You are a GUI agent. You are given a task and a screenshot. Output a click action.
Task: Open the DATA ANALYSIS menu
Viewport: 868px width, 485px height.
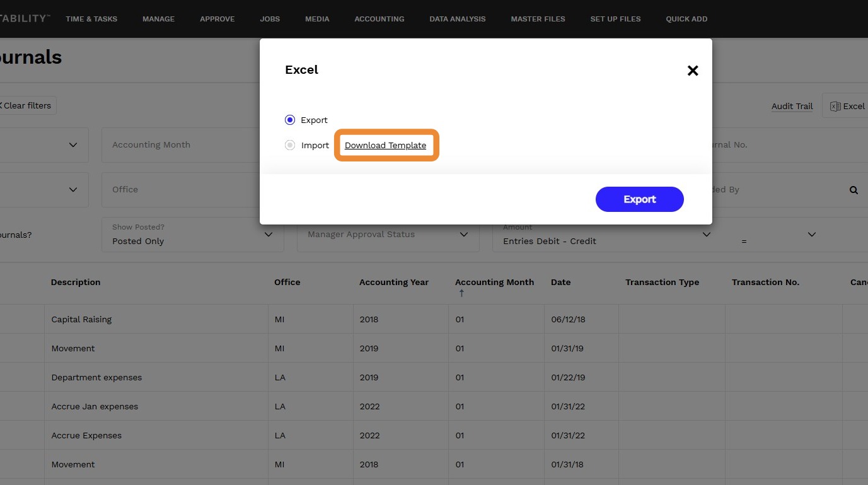[458, 19]
